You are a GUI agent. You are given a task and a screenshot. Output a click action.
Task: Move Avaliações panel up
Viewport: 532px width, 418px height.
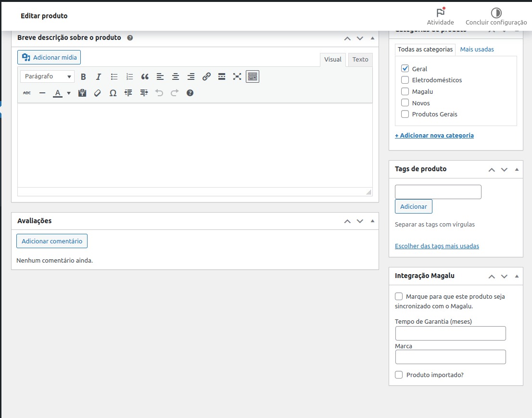click(347, 221)
